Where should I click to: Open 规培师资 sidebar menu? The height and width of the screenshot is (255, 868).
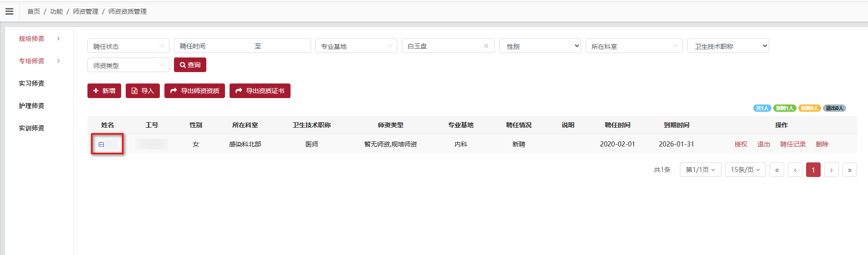coord(31,39)
